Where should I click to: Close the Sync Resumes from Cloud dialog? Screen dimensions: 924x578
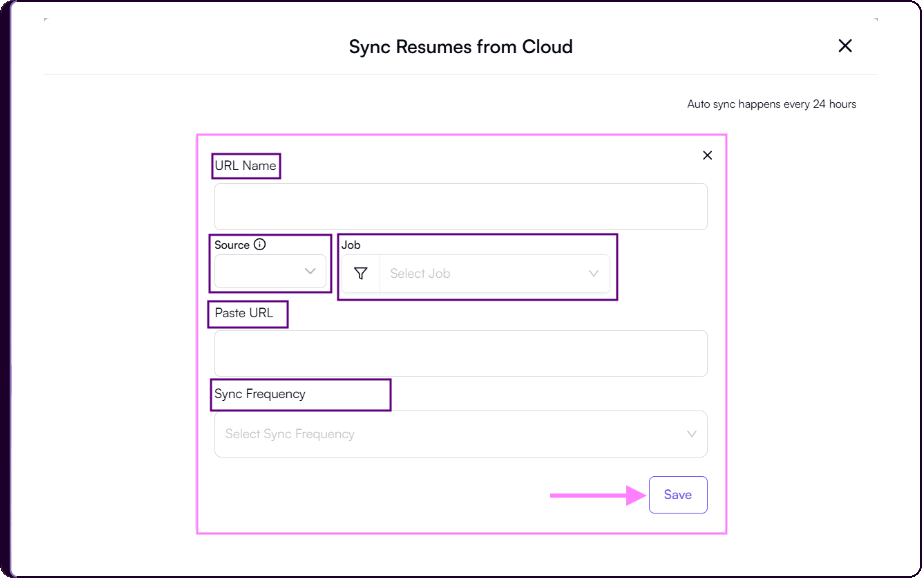tap(845, 46)
